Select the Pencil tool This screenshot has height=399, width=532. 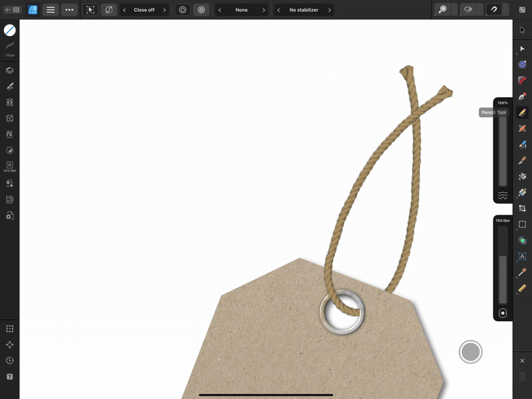(522, 112)
